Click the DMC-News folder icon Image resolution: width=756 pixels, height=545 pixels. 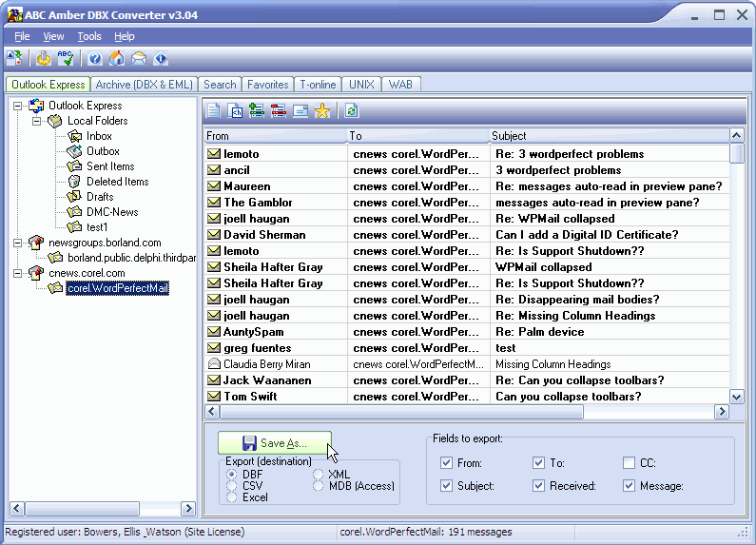tap(74, 212)
